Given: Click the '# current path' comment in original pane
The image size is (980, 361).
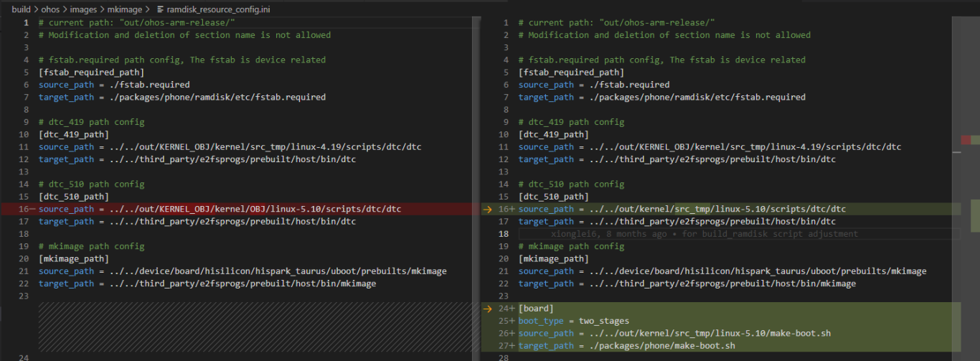Looking at the screenshot, I should click(x=137, y=22).
